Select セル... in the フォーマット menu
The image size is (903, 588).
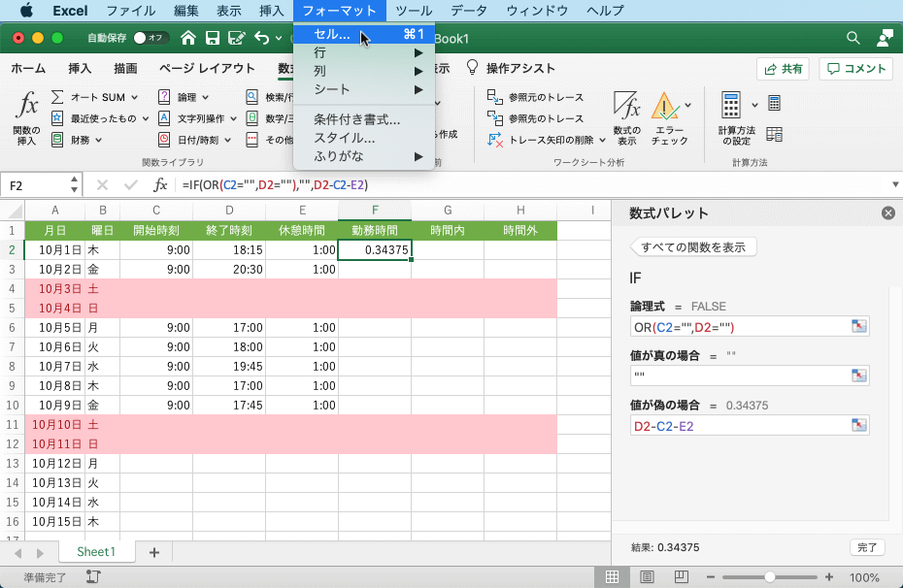click(364, 34)
